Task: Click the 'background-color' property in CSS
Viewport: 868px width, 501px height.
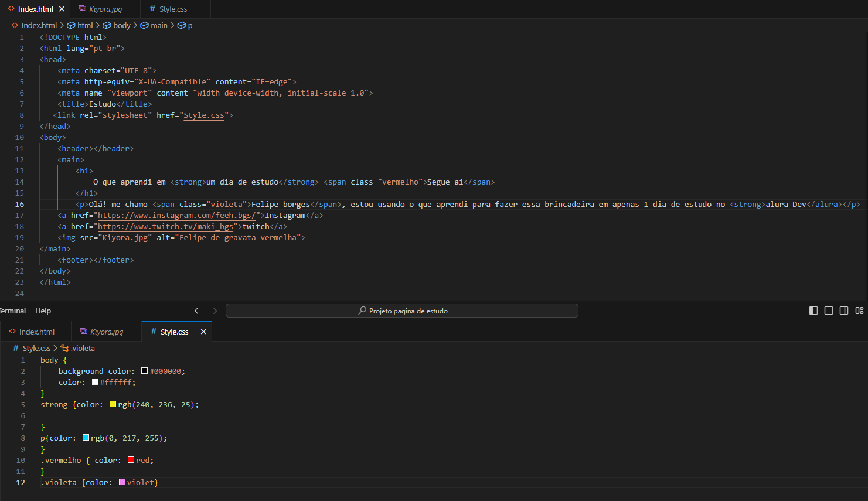Action: (x=94, y=371)
